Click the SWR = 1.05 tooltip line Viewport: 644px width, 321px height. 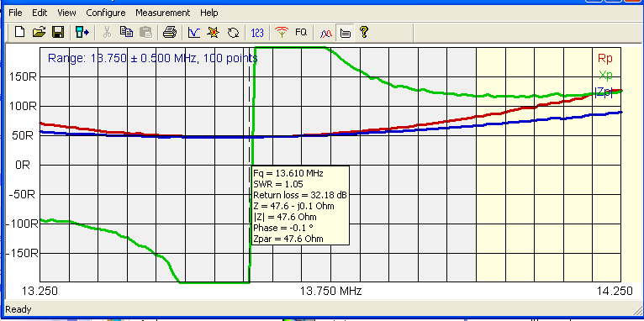[278, 184]
